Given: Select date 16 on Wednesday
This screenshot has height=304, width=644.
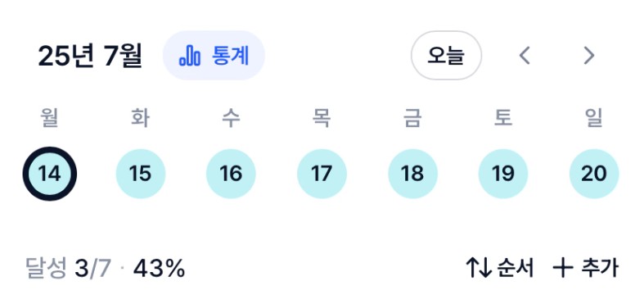Looking at the screenshot, I should click(231, 174).
